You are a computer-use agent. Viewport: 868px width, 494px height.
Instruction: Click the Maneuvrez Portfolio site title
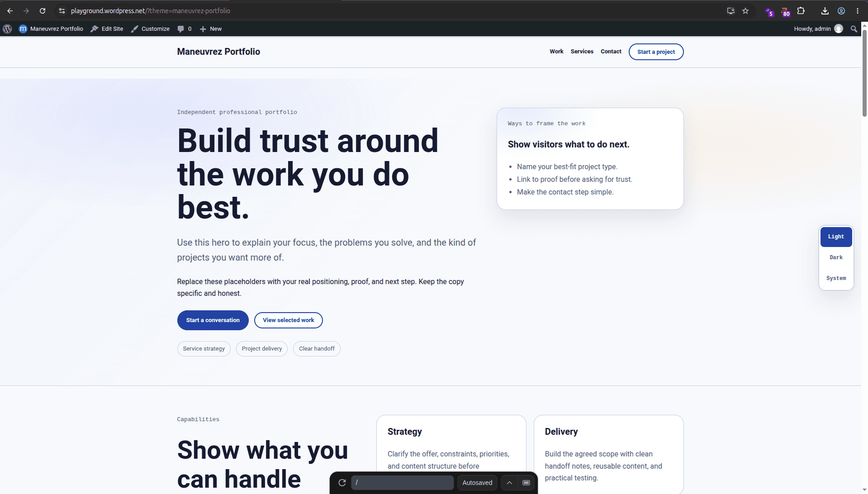pos(218,52)
